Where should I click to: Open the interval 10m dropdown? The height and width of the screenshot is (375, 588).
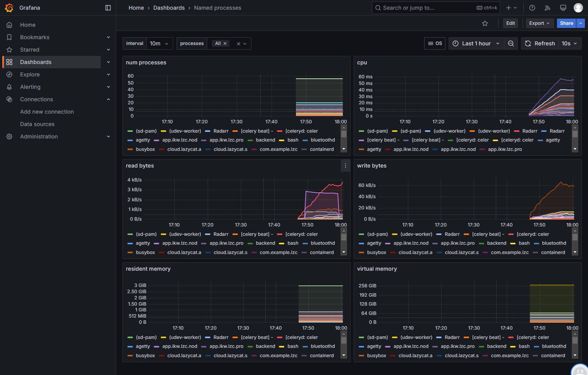click(x=160, y=43)
